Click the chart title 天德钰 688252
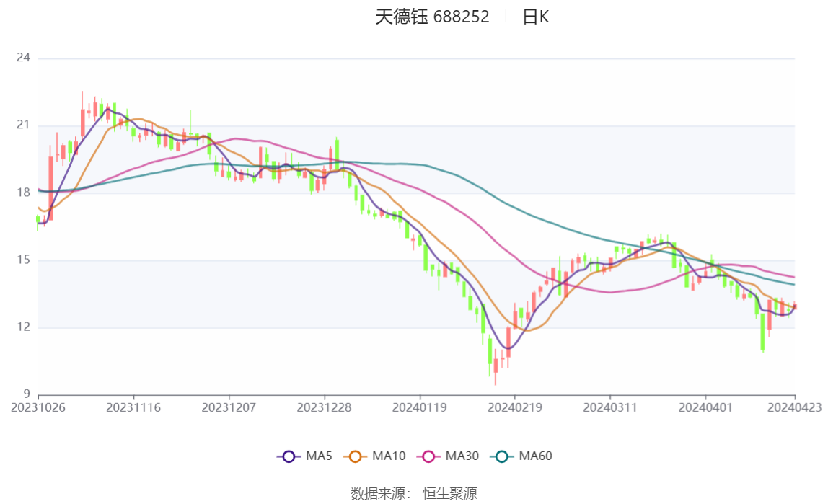This screenshot has width=828, height=504. 432,17
